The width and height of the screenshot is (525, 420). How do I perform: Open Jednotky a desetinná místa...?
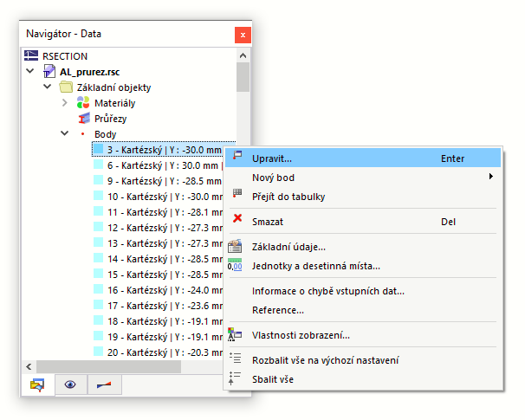click(x=363, y=266)
